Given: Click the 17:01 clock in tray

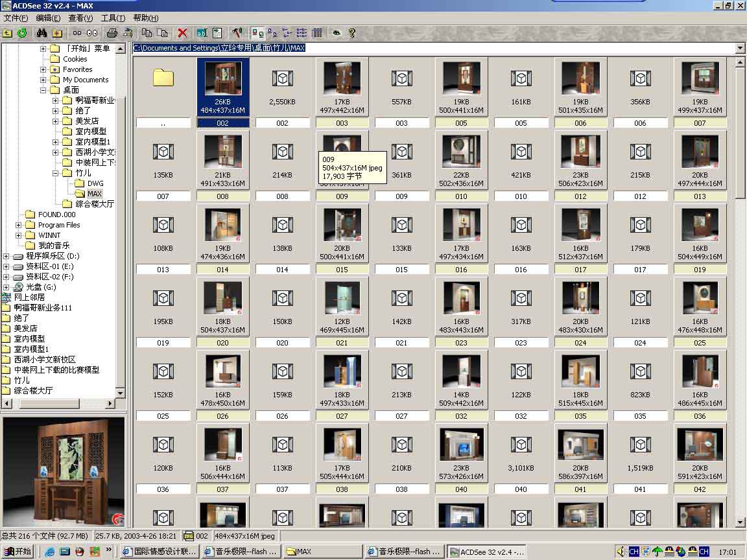Looking at the screenshot, I should click(727, 552).
